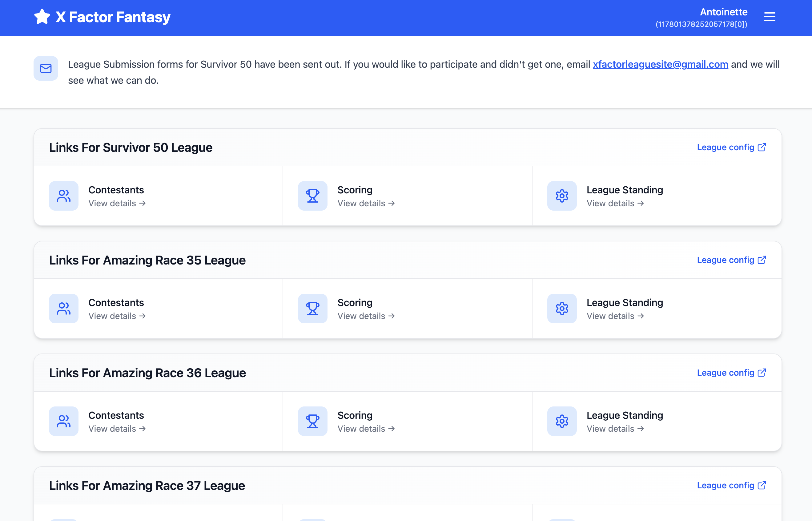View details for Survivor 50 Contestants
812x521 pixels.
[x=117, y=203]
